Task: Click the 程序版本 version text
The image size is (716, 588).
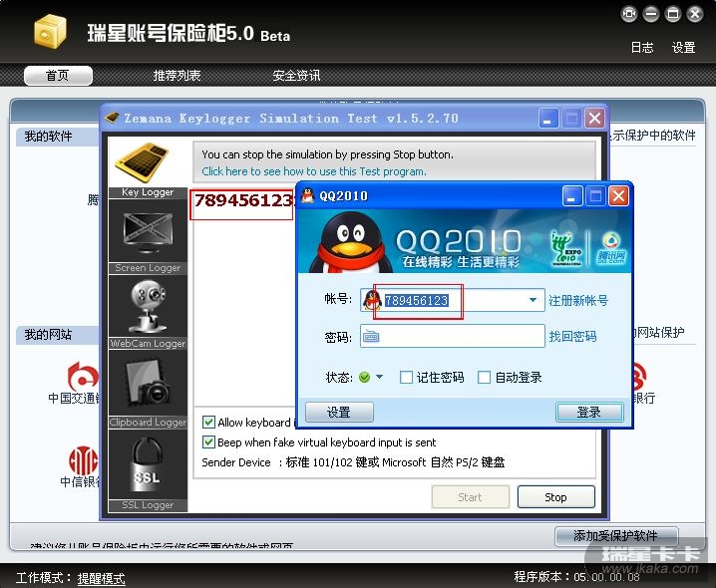Action: point(576,577)
